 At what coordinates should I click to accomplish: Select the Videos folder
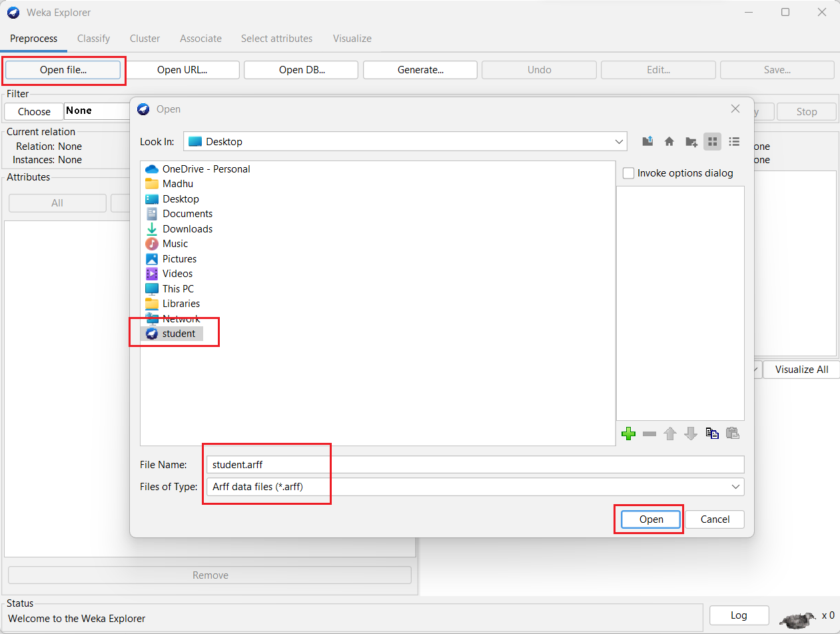pyautogui.click(x=169, y=274)
